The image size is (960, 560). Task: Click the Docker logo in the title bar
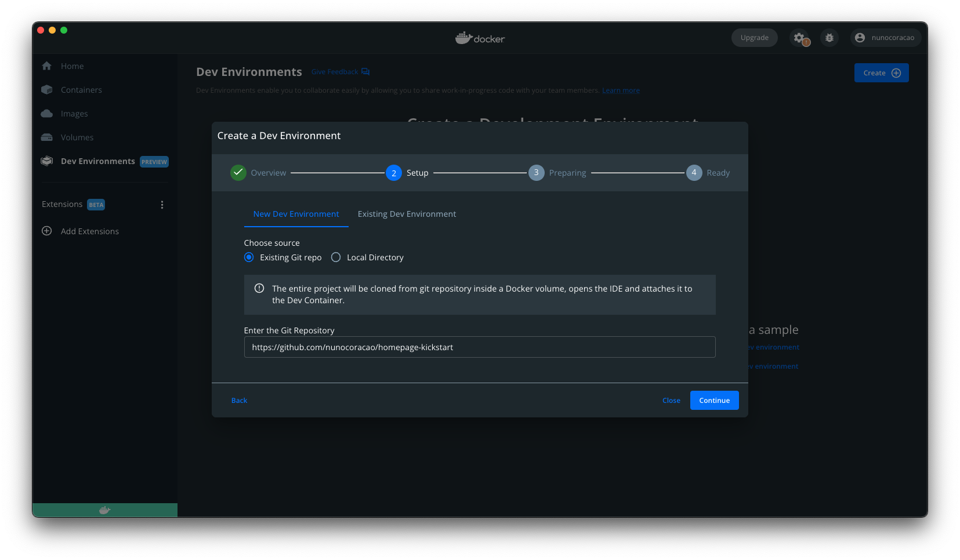[x=480, y=38]
